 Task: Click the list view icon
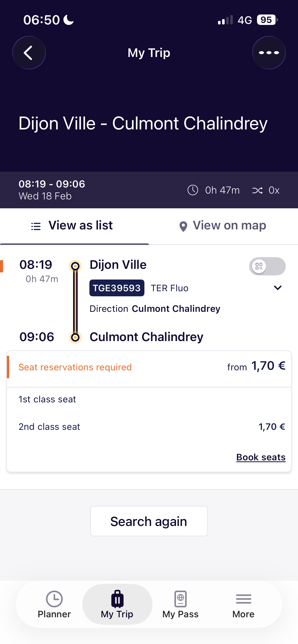point(36,226)
